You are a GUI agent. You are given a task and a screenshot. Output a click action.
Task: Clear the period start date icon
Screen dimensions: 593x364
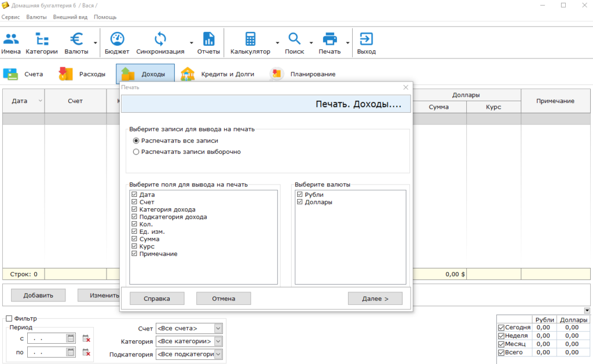(x=86, y=339)
